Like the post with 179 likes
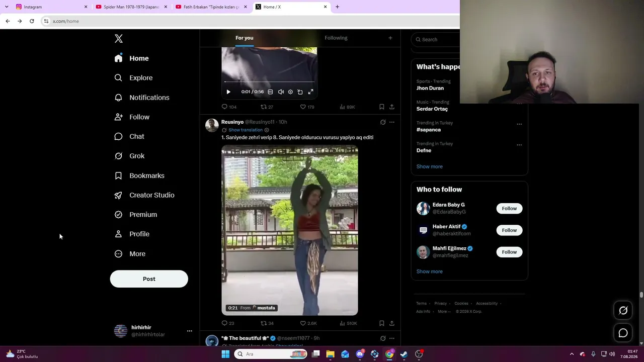Viewport: 644px width, 362px height. point(307,107)
